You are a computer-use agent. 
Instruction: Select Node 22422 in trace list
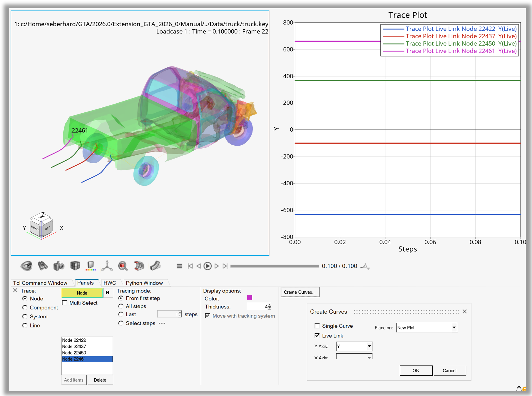pos(87,340)
